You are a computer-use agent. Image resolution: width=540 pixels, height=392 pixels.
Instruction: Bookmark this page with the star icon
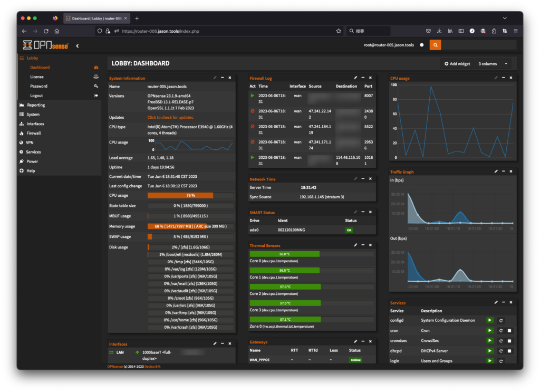click(339, 31)
